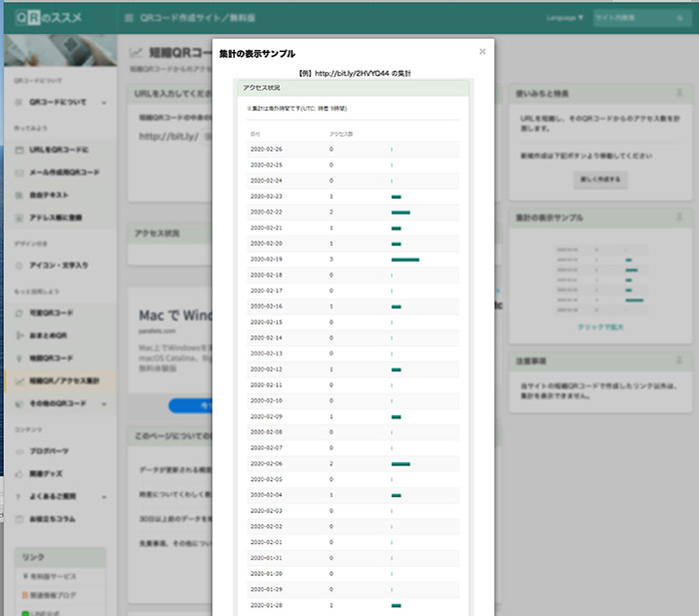Select 自由テキスト sidebar icon
699x616 pixels.
point(19,196)
